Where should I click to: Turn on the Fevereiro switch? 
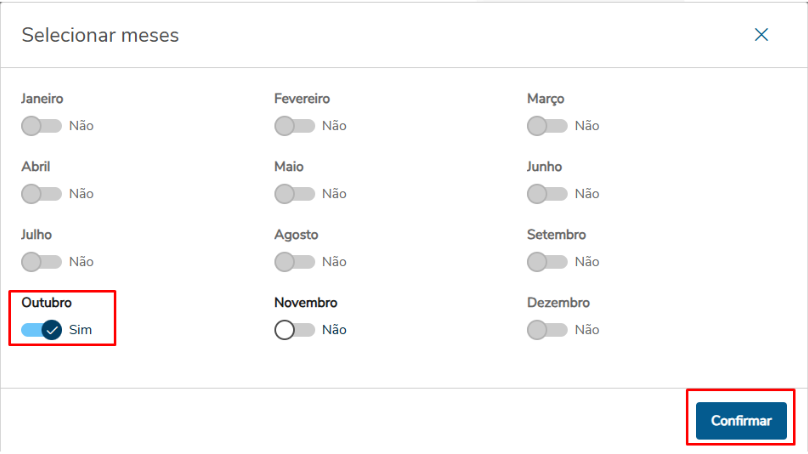pos(294,126)
